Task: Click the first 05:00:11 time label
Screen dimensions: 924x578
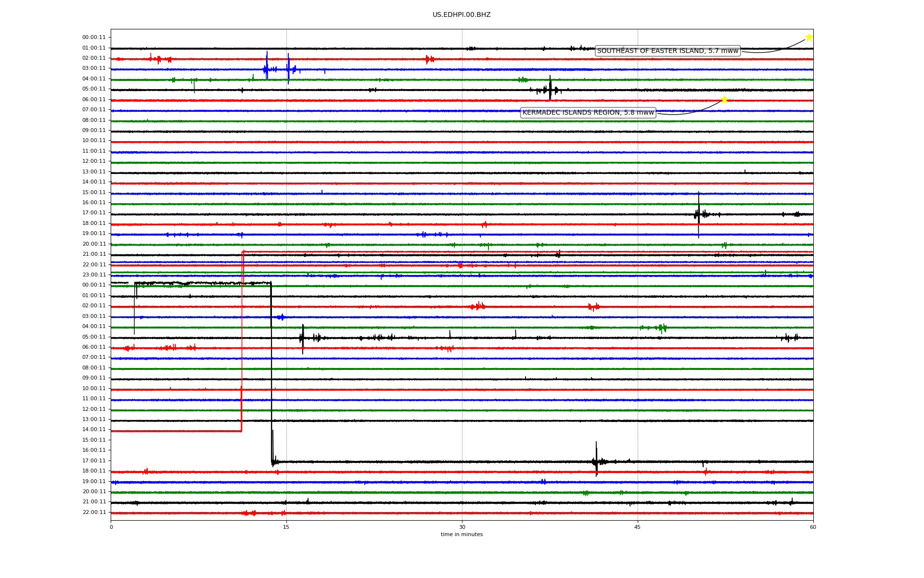Action: [94, 89]
